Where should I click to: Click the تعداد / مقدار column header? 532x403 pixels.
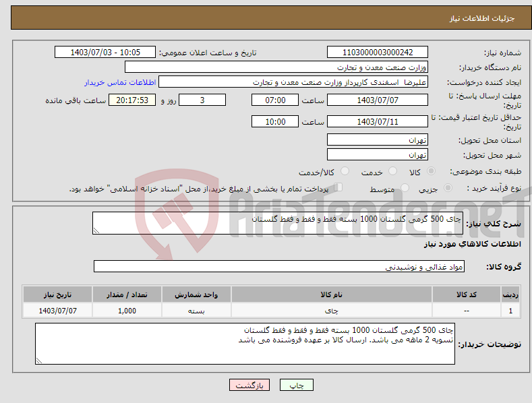[x=127, y=294]
